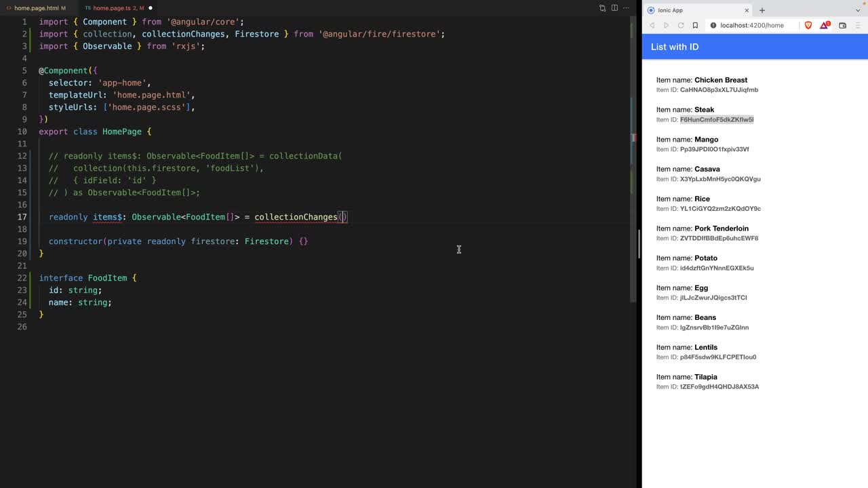Switch to home.page.html tab
The width and height of the screenshot is (868, 488).
(x=36, y=8)
